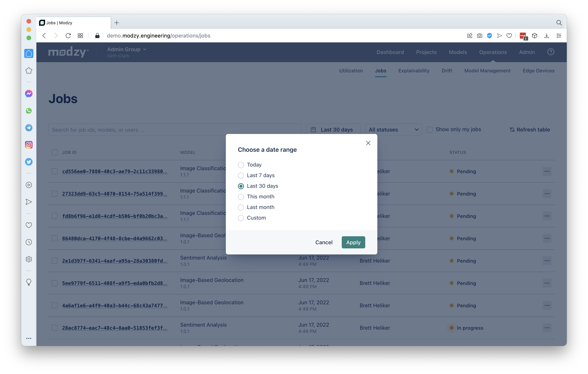
Task: Switch to the Utilization tab
Action: (x=351, y=71)
